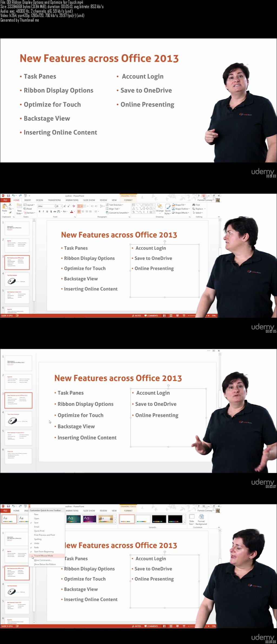Click Notes in the 00:02:05 frame status bar
This screenshot has width=277, height=644.
tap(137, 316)
